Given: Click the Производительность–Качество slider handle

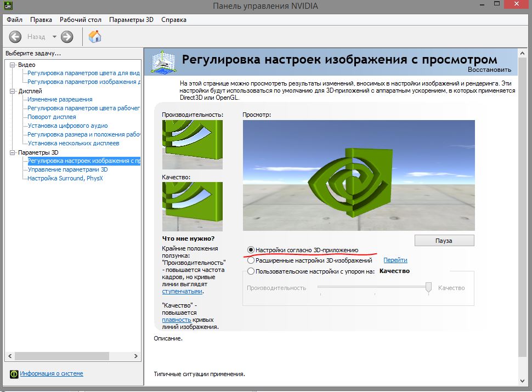Looking at the screenshot, I should [x=428, y=287].
